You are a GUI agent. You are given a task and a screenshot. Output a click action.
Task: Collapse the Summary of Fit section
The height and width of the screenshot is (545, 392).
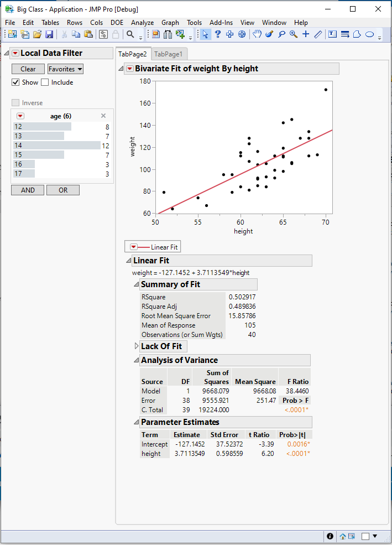click(x=137, y=284)
